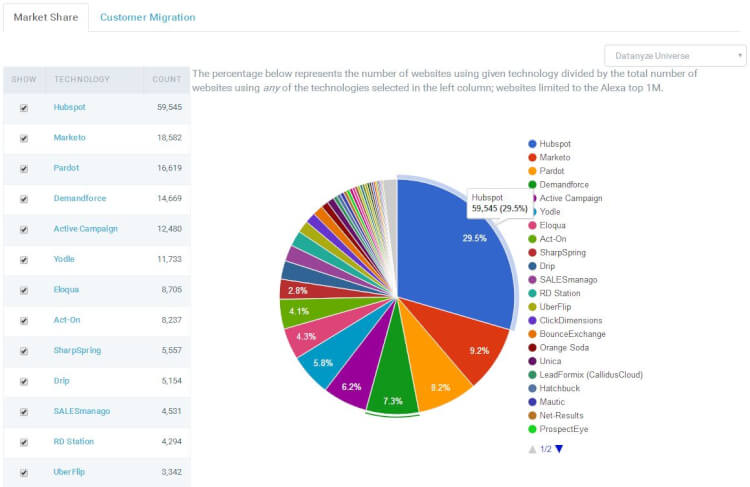Open the Customer Migration tab

147,17
